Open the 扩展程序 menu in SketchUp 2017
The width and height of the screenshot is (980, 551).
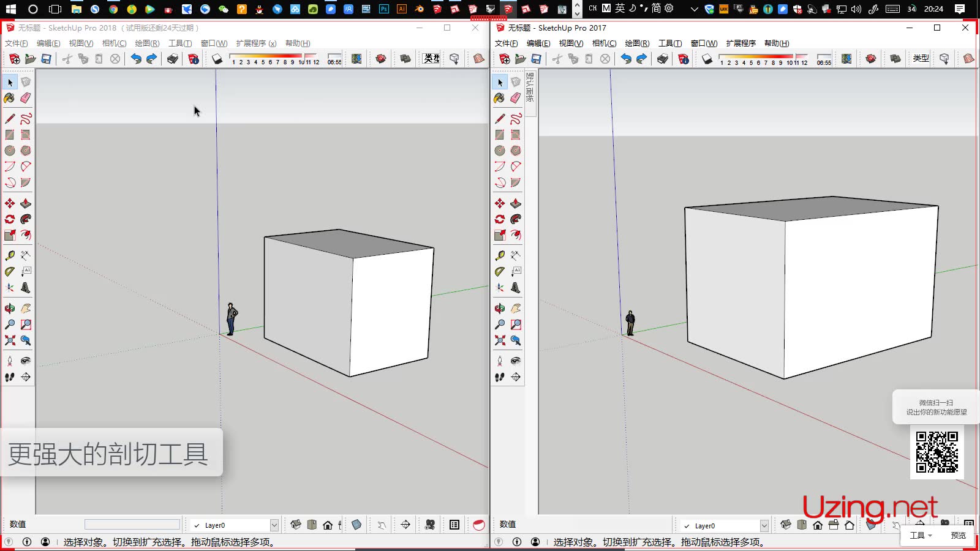[x=741, y=43]
